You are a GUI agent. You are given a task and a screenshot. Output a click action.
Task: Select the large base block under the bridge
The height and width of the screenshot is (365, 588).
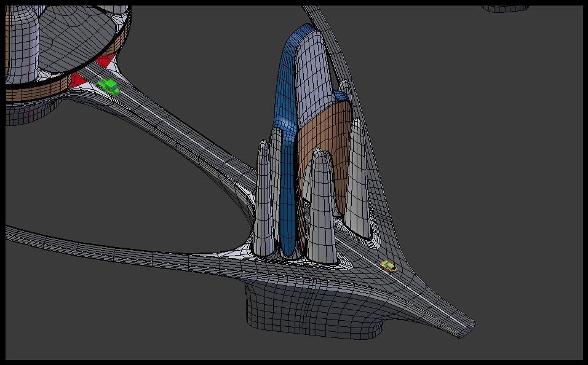[313, 312]
